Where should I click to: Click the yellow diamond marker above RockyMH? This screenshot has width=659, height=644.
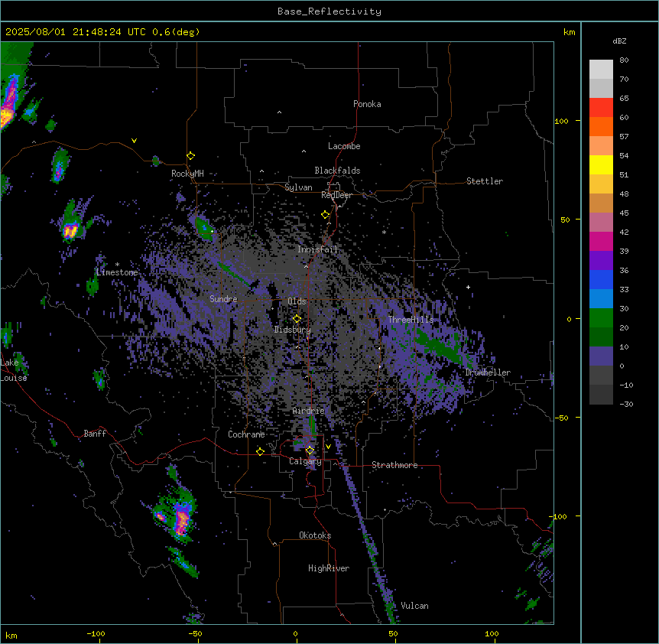point(191,156)
